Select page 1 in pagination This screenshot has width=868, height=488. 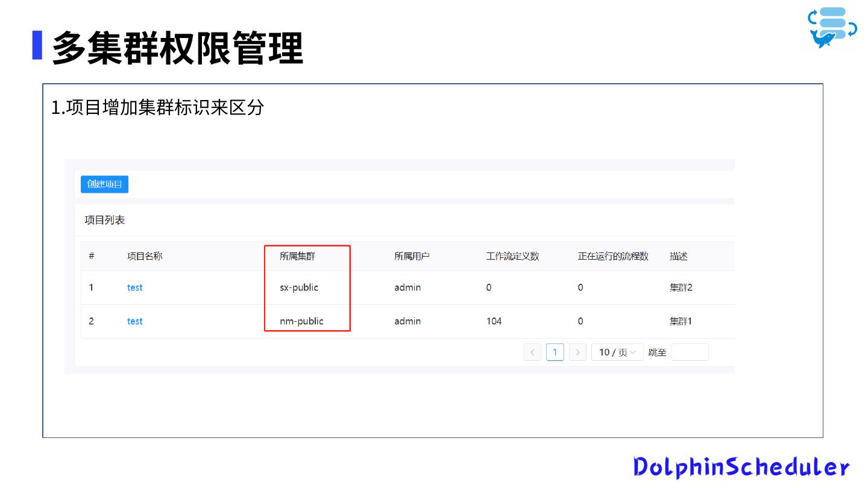coord(555,352)
